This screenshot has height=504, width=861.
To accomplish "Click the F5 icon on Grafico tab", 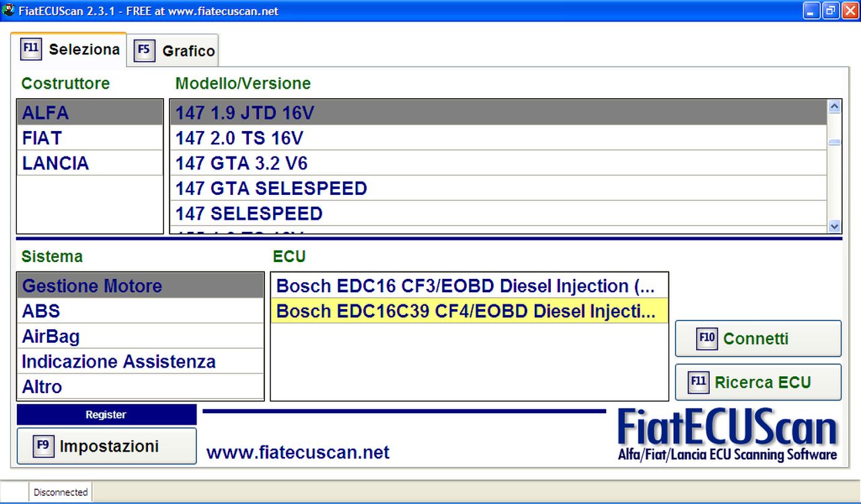I will pyautogui.click(x=144, y=51).
